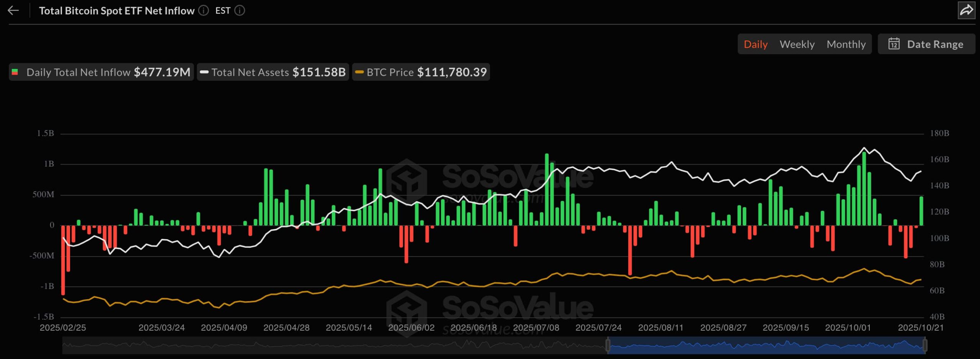This screenshot has height=359, width=980.
Task: Click left handle of range slider
Action: point(608,346)
